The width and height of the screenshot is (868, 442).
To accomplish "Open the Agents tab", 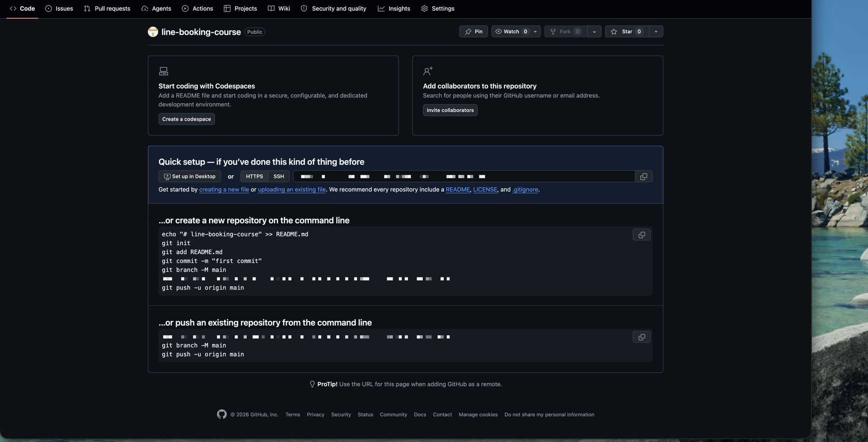I will (156, 9).
